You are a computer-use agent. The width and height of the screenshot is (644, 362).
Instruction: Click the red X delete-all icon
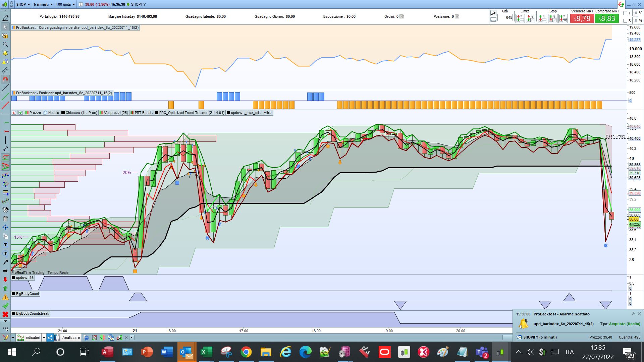(x=5, y=314)
